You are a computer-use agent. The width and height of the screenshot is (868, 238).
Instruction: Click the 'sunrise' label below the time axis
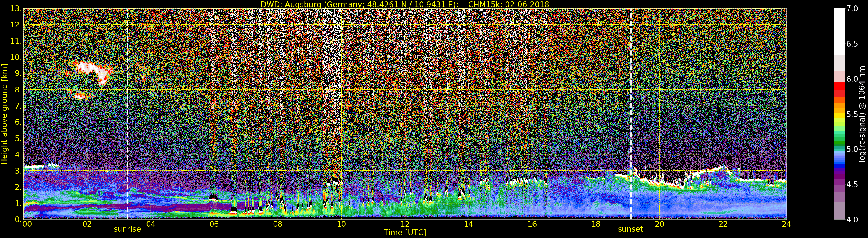(x=127, y=229)
